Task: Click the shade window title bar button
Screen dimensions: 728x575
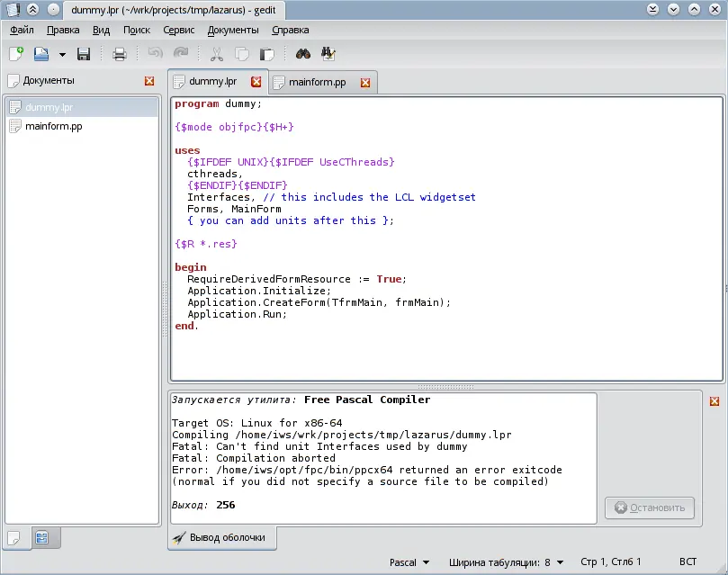Action: point(652,9)
